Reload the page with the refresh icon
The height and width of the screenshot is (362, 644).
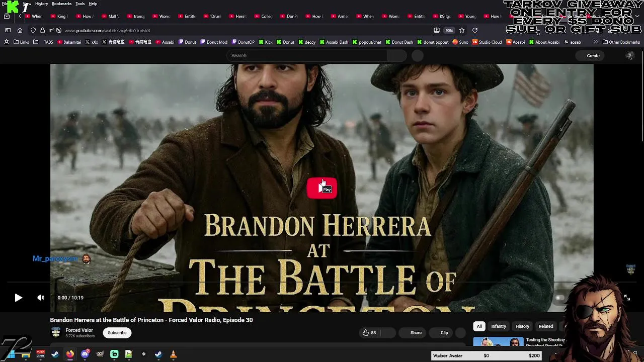tap(474, 30)
